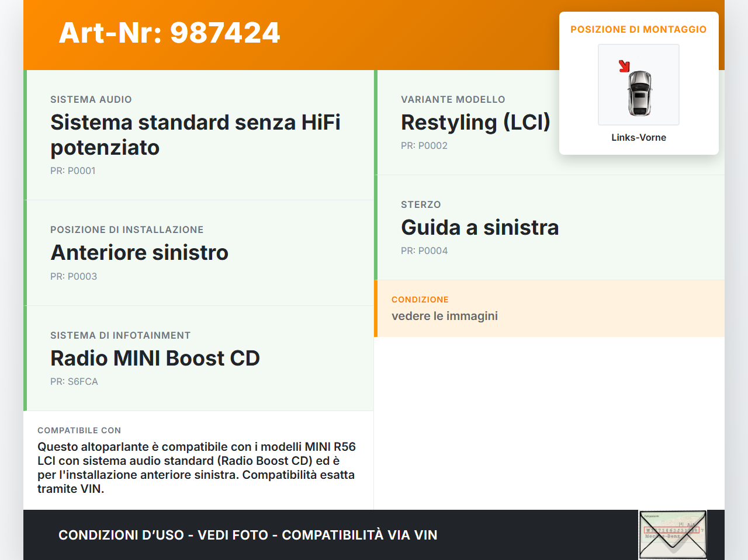Select the Guida a sinistra steering value
Image resolution: width=748 pixels, height=560 pixels.
480,228
